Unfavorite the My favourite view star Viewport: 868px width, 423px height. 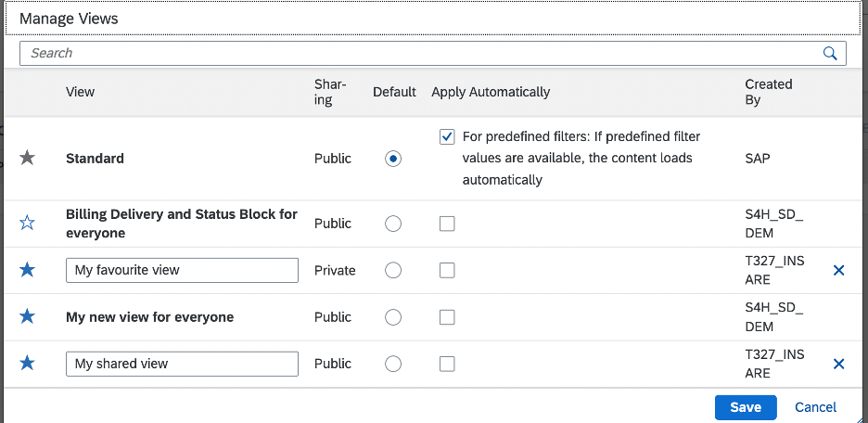point(27,270)
